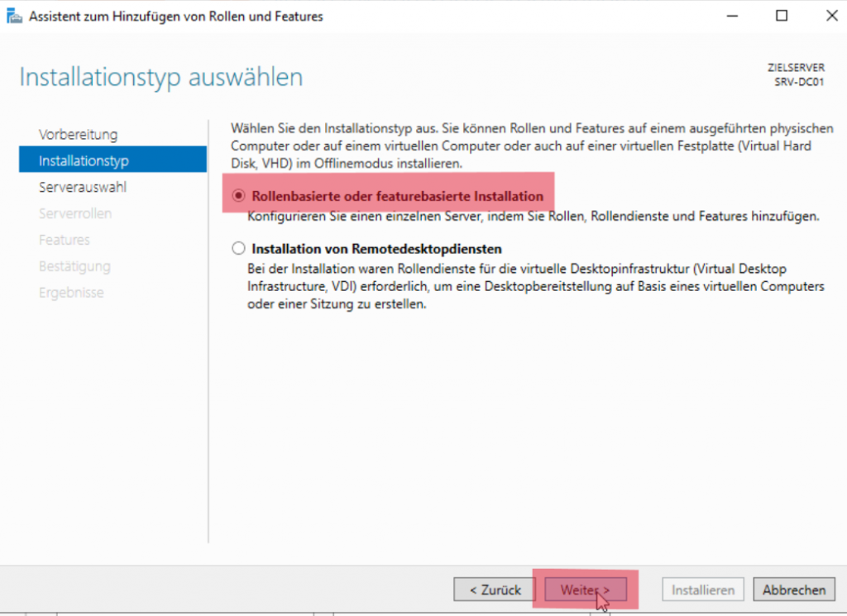Screen dimensions: 847x616
Task: Open the Bestätigung step
Action: 74,266
